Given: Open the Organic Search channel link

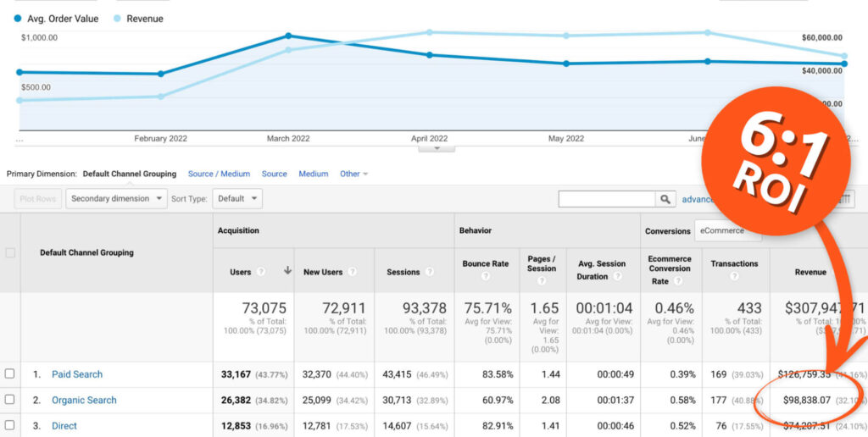Looking at the screenshot, I should (x=84, y=400).
